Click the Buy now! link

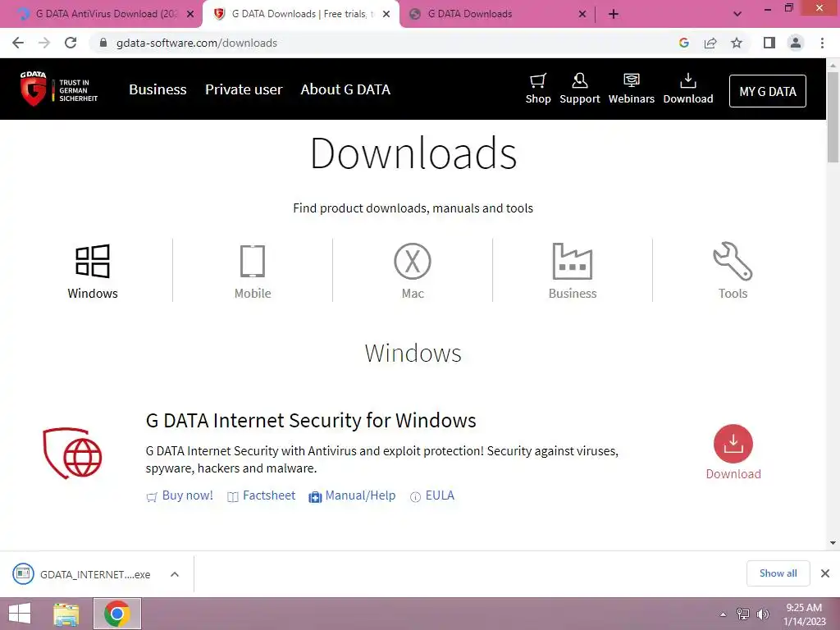[180, 495]
